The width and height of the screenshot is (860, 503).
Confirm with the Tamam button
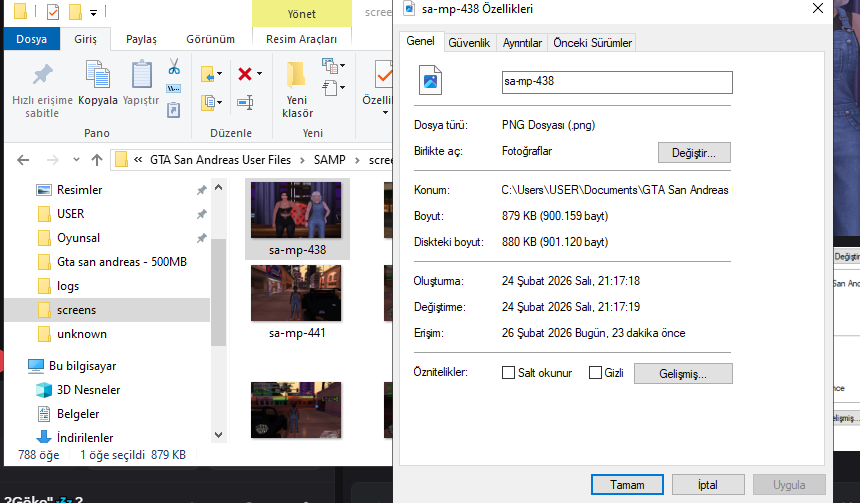(x=627, y=485)
